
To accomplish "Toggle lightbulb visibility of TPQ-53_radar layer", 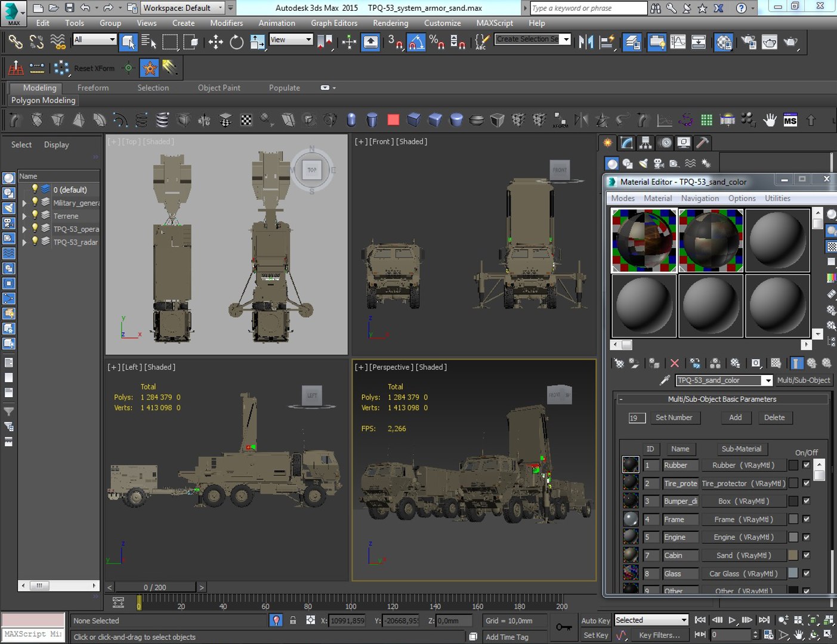I will coord(35,241).
